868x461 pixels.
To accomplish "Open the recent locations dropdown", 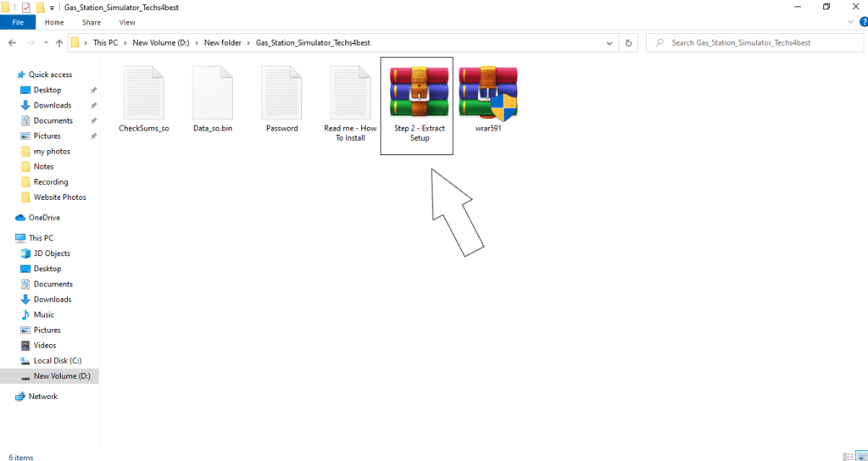I will tap(46, 43).
